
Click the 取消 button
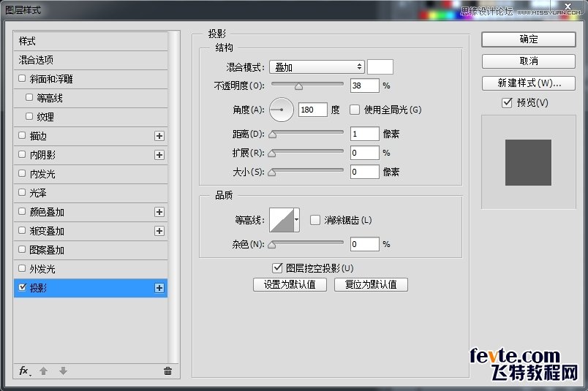click(x=528, y=61)
